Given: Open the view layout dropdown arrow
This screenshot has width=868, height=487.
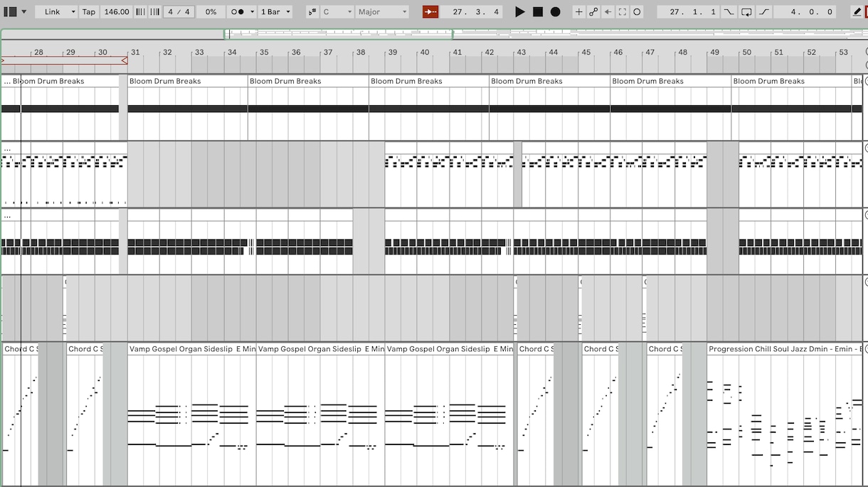Looking at the screenshot, I should (x=23, y=11).
